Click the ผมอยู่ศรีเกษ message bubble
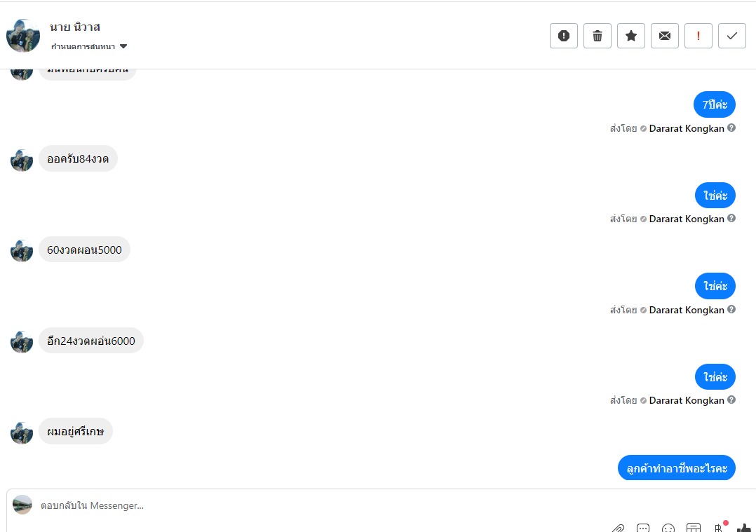Image resolution: width=756 pixels, height=532 pixels. (x=75, y=432)
